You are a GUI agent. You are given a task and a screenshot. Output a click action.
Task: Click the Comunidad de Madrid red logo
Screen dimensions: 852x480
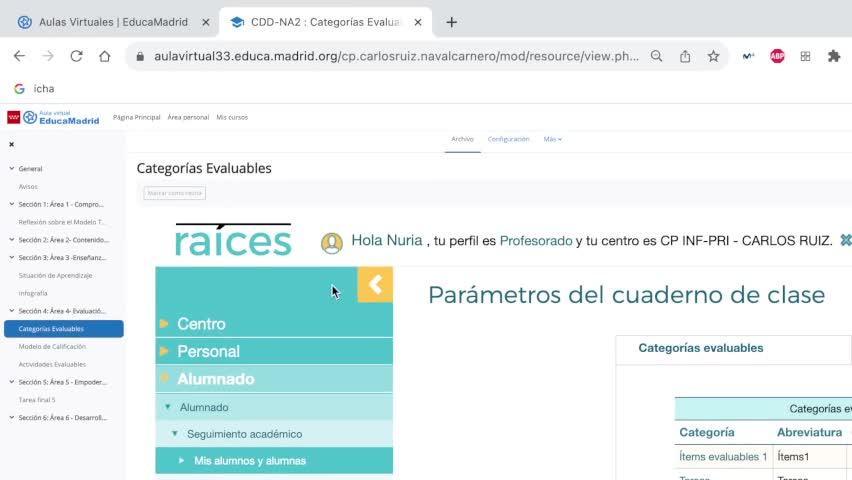point(14,117)
